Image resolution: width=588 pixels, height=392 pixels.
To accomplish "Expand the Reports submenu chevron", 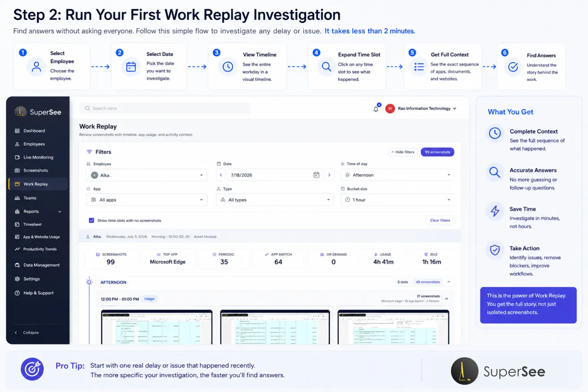I will (60, 212).
